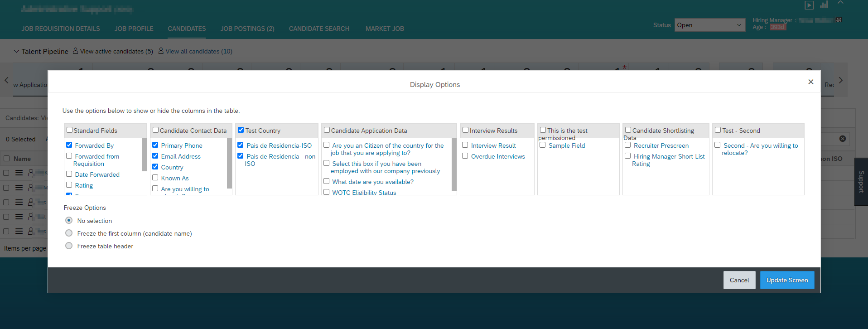Screen dimensions: 868x329
Task: Click the Update Screen button
Action: (787, 280)
